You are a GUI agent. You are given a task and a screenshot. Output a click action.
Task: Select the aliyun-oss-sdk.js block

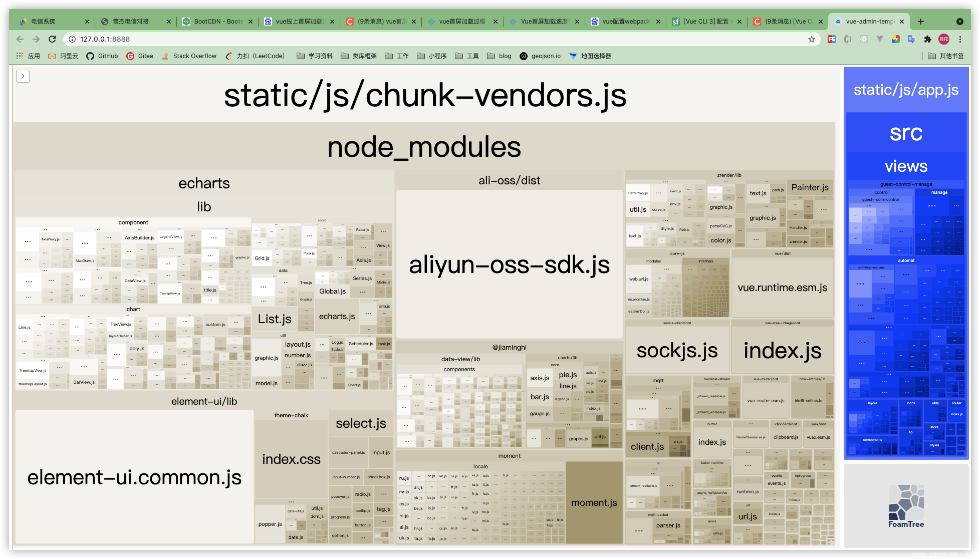tap(509, 264)
